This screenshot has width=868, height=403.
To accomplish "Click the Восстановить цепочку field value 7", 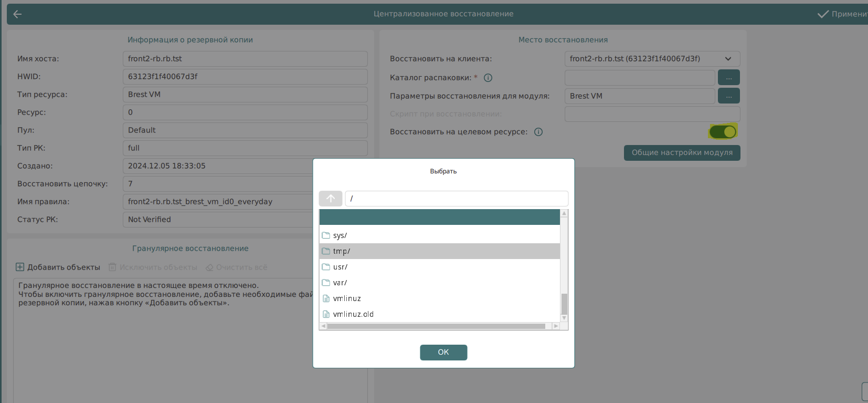I will tap(218, 184).
